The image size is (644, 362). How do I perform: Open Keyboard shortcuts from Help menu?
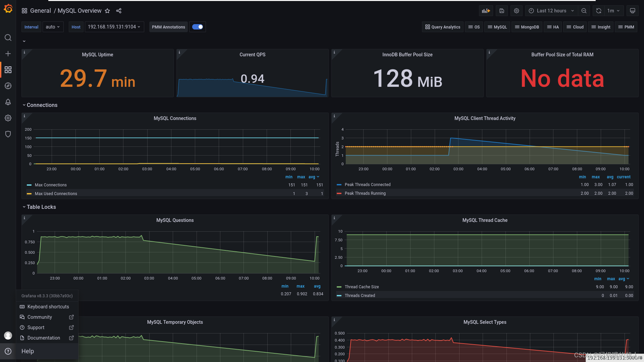point(47,307)
